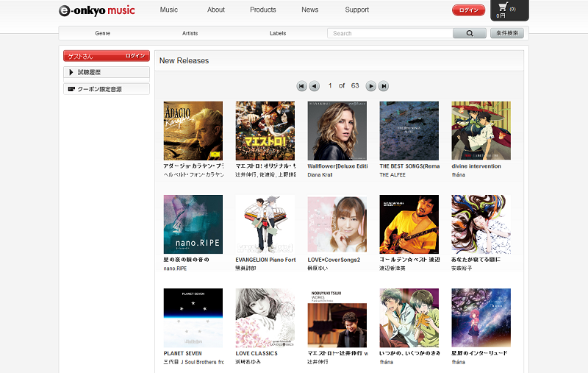Click the EVANGELION Piano Forte title link
This screenshot has height=373, width=588.
[265, 260]
